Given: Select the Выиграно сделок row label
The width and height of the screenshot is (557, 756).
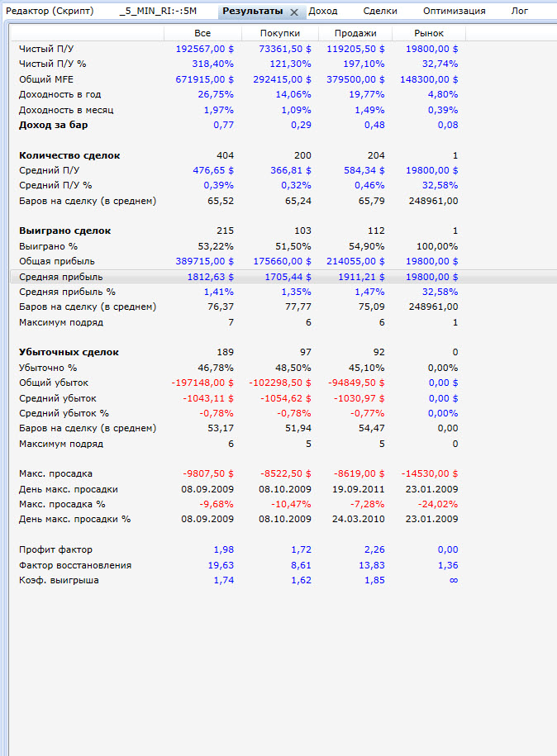Looking at the screenshot, I should tap(65, 231).
